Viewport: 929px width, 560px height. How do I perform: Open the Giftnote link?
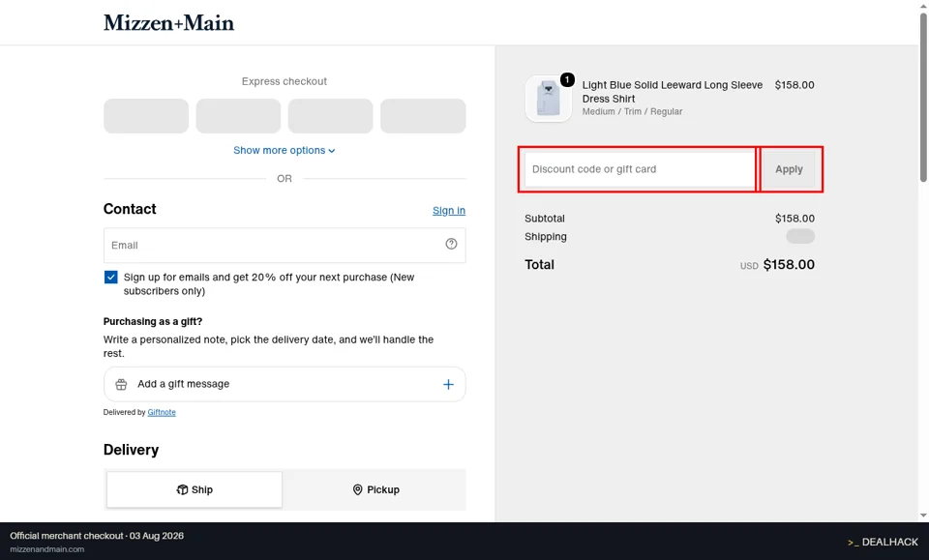pos(162,412)
